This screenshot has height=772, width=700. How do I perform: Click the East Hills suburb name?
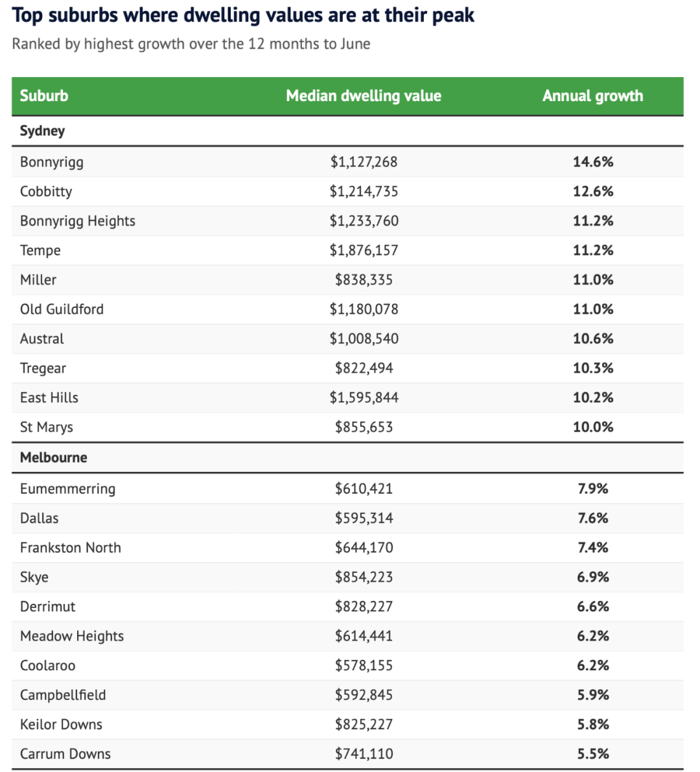coord(49,397)
